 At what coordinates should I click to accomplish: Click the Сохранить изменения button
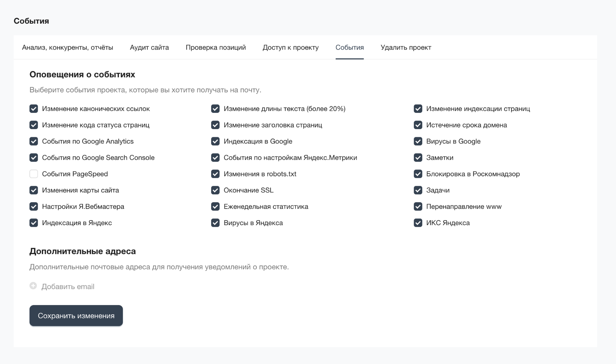click(x=76, y=316)
